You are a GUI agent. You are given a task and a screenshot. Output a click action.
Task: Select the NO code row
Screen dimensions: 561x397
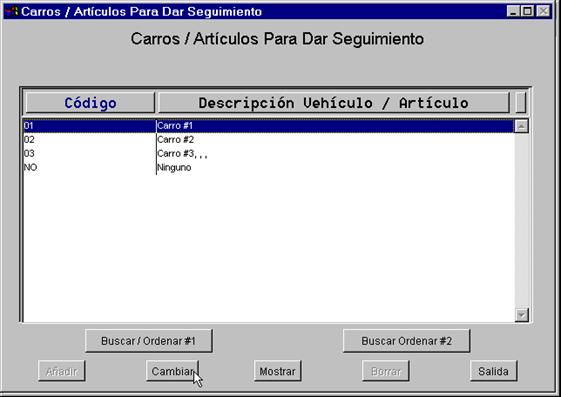(x=89, y=167)
